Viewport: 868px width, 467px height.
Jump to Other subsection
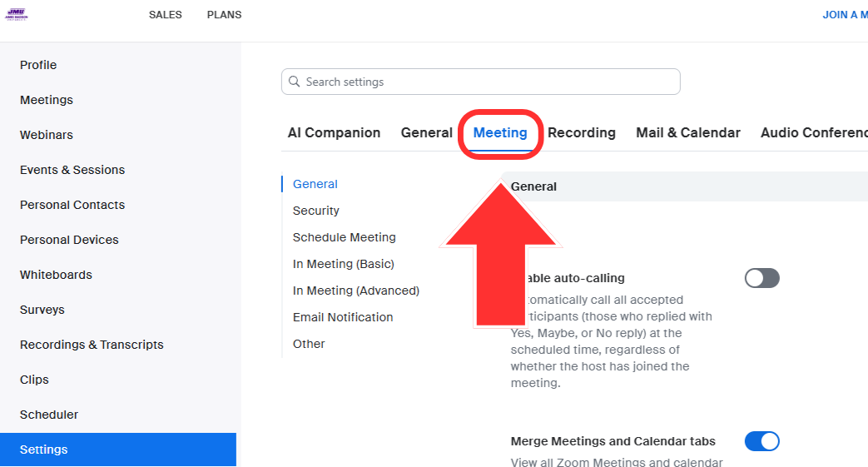[x=309, y=344]
